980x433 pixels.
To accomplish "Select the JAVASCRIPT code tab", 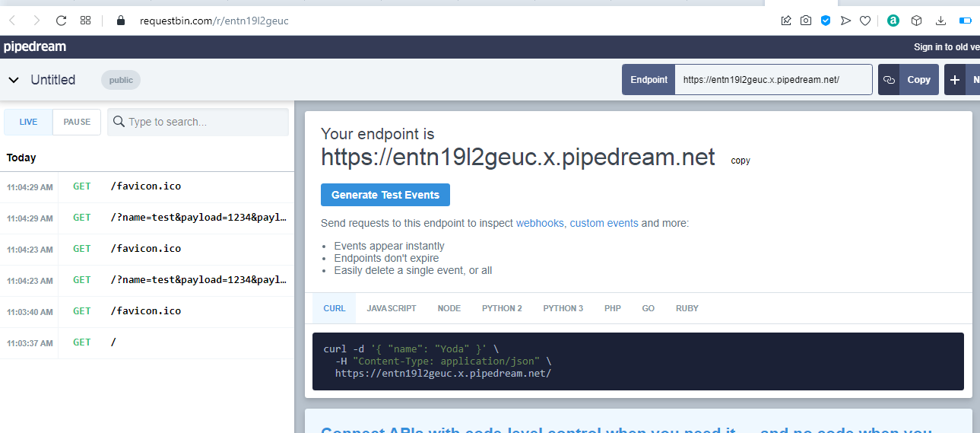I will click(392, 308).
